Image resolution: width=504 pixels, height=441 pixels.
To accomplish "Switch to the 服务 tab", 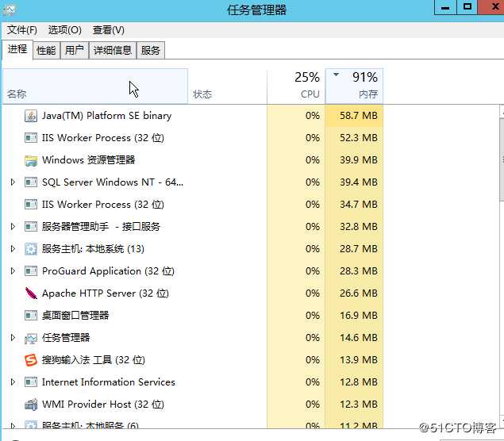I will [151, 51].
